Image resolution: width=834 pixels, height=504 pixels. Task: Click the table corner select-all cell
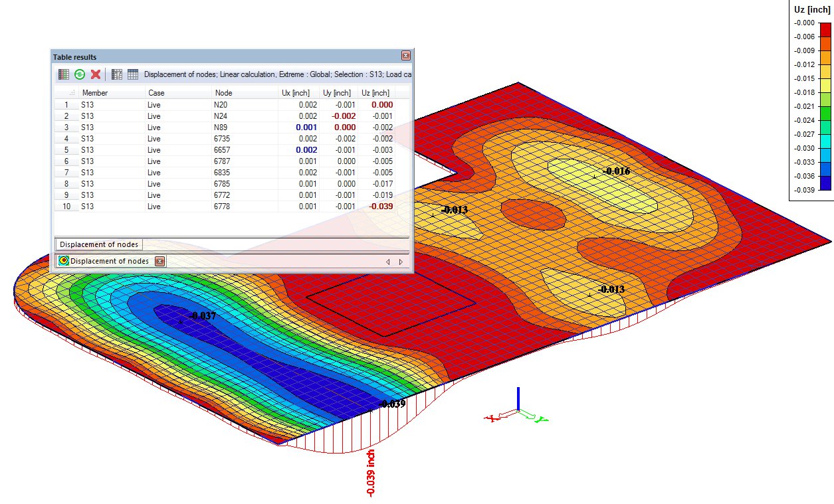pos(66,93)
